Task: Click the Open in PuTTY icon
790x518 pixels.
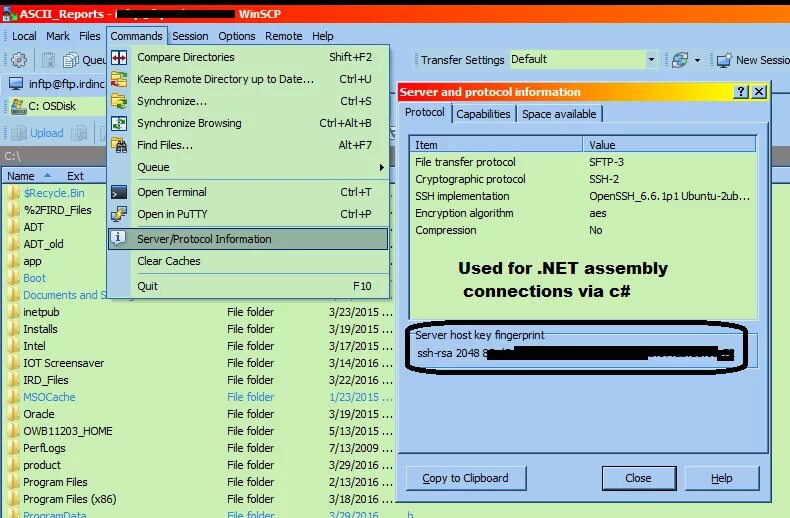Action: [x=119, y=214]
